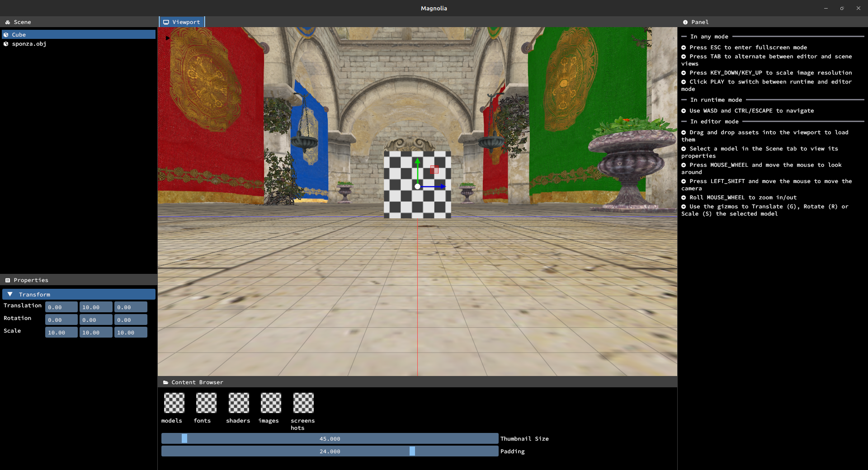This screenshot has width=868, height=470.
Task: Click the 'In runtime mode' separator label
Action: (x=716, y=100)
